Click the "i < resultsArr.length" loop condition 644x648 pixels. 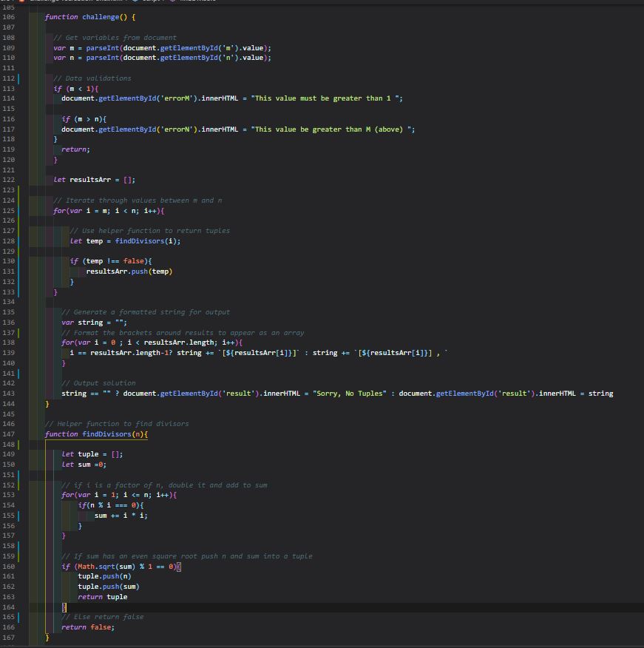171,342
